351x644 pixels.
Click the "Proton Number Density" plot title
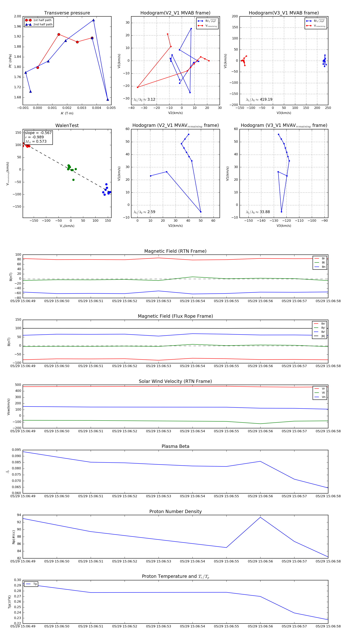coord(175,511)
